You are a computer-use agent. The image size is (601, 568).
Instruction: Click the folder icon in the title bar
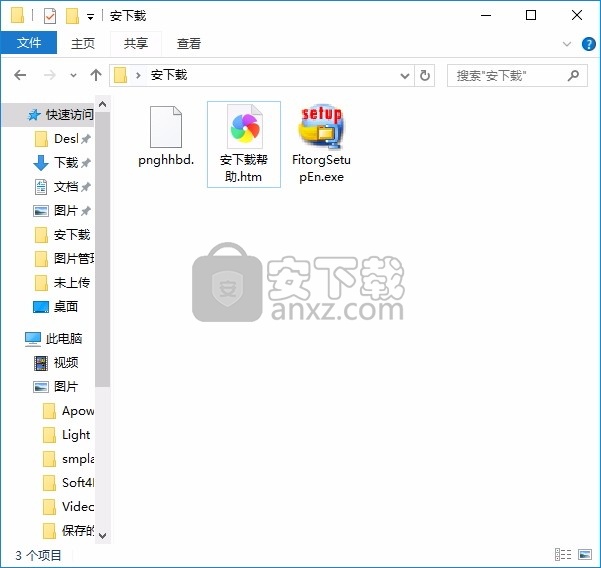tap(17, 16)
